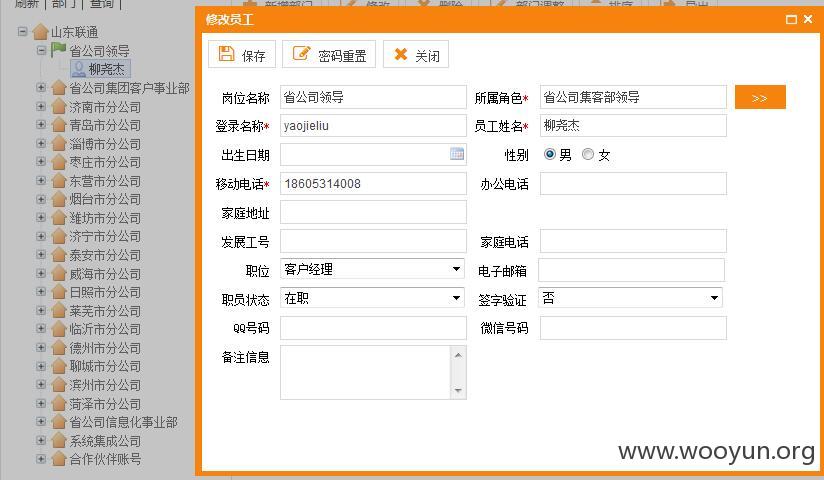Image resolution: width=824 pixels, height=480 pixels.
Task: Click the 移动电话 field with 18605314008
Action: [373, 183]
